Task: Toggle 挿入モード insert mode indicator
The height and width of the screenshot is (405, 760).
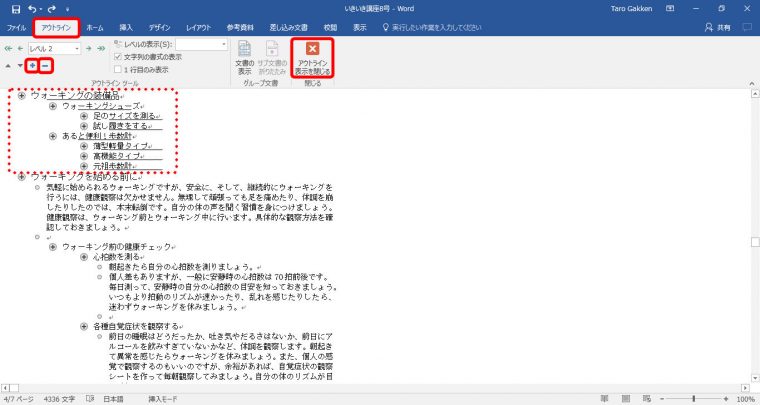Action: point(162,399)
